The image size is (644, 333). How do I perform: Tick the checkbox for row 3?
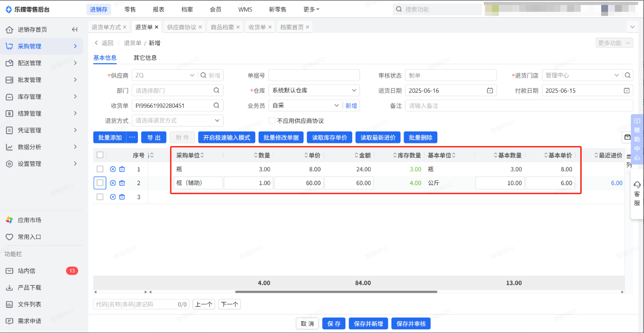(x=100, y=197)
